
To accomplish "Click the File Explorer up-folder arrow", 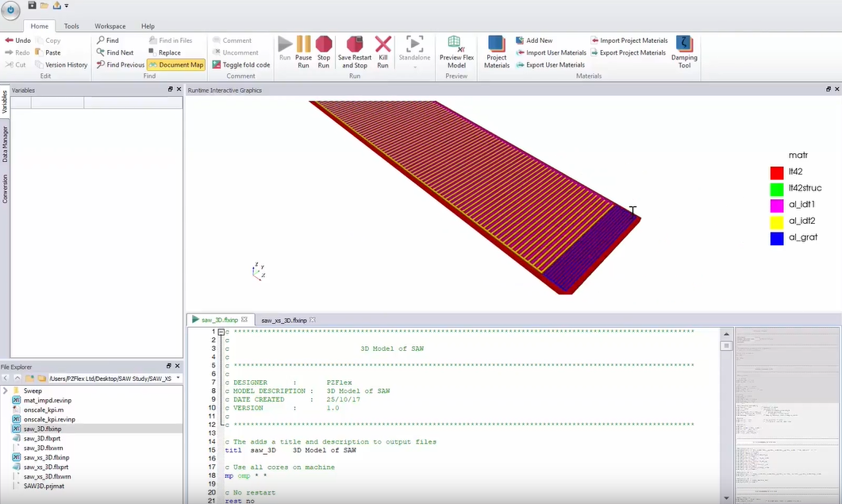I will coord(17,379).
